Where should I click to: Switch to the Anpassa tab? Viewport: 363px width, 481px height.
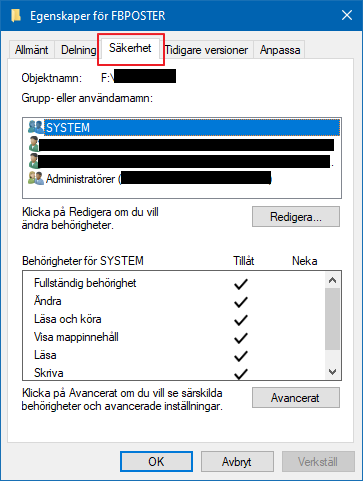tap(280, 50)
